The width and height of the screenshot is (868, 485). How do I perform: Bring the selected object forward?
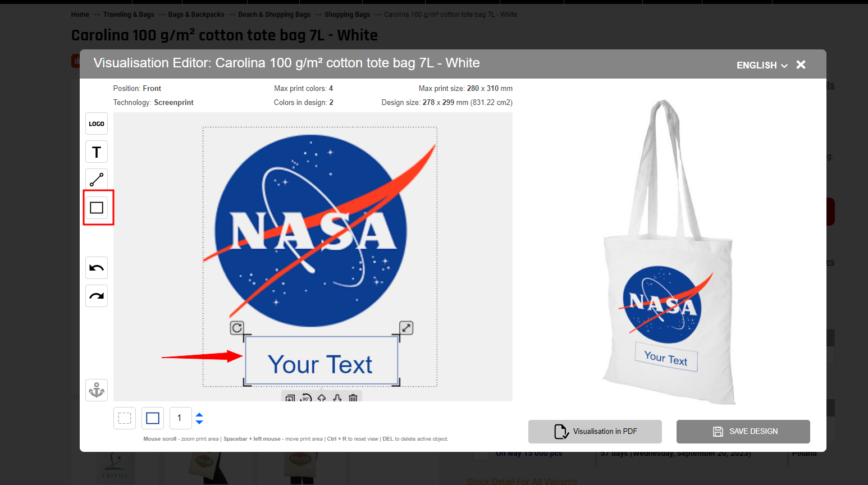(x=322, y=398)
